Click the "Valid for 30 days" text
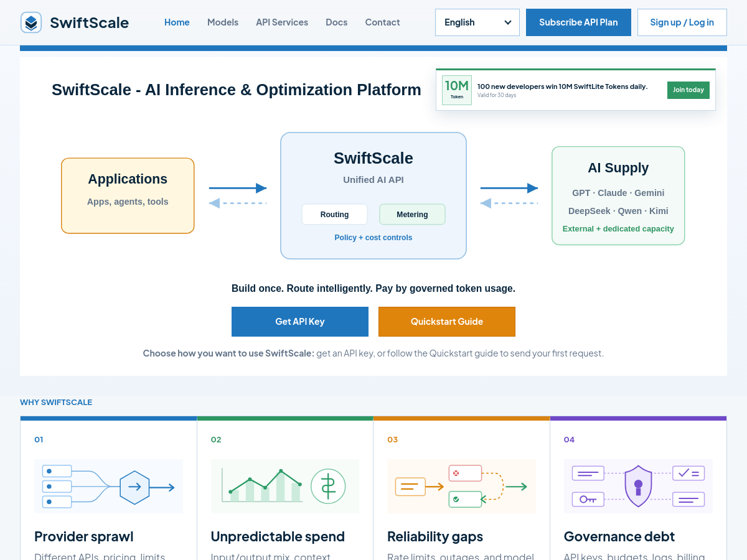This screenshot has width=747, height=560. 497,95
